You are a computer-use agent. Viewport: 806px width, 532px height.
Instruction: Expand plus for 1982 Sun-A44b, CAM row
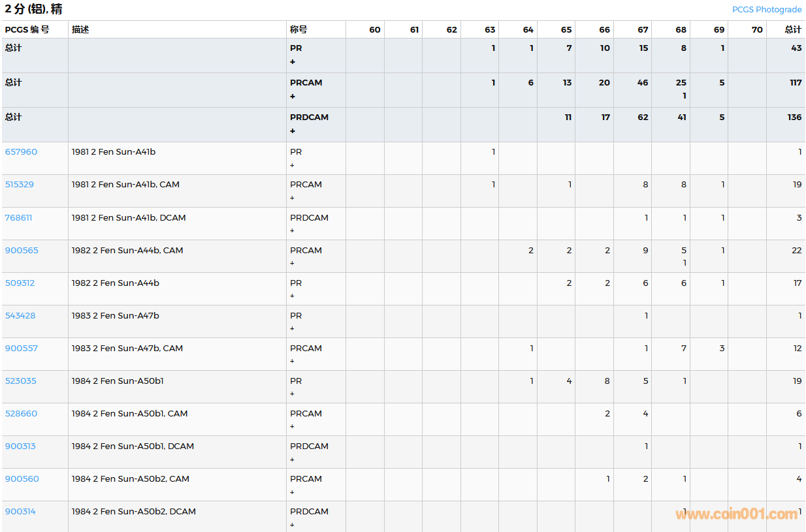click(x=293, y=264)
